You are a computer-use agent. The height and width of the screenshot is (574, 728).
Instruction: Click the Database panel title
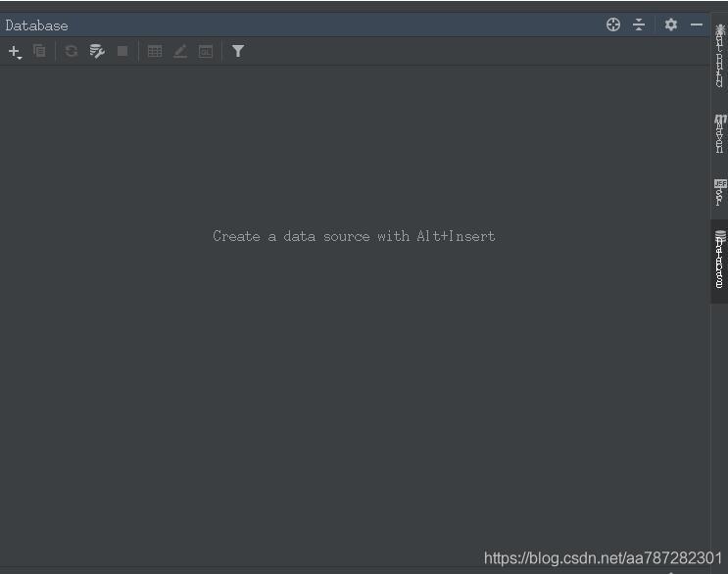coord(37,25)
